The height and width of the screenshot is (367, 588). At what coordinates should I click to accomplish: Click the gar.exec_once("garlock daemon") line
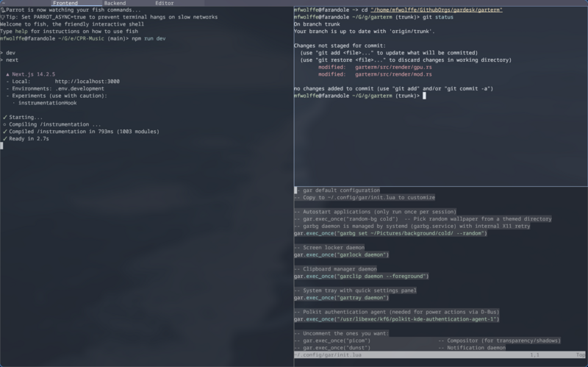click(341, 254)
